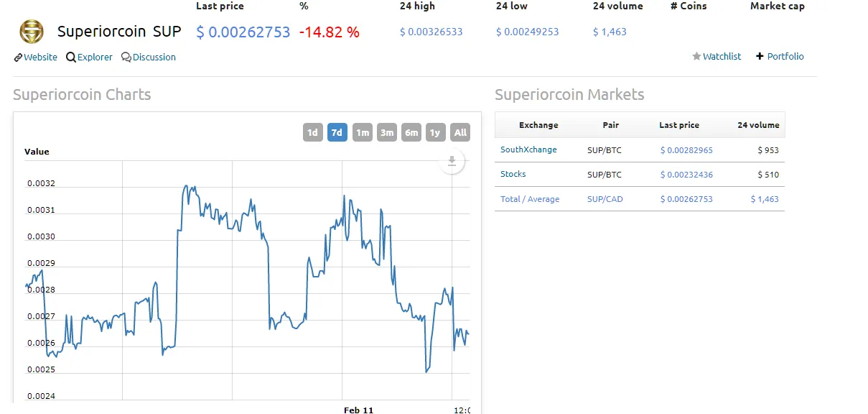Open the Website link
Screen dimensions: 868x414
(41, 57)
